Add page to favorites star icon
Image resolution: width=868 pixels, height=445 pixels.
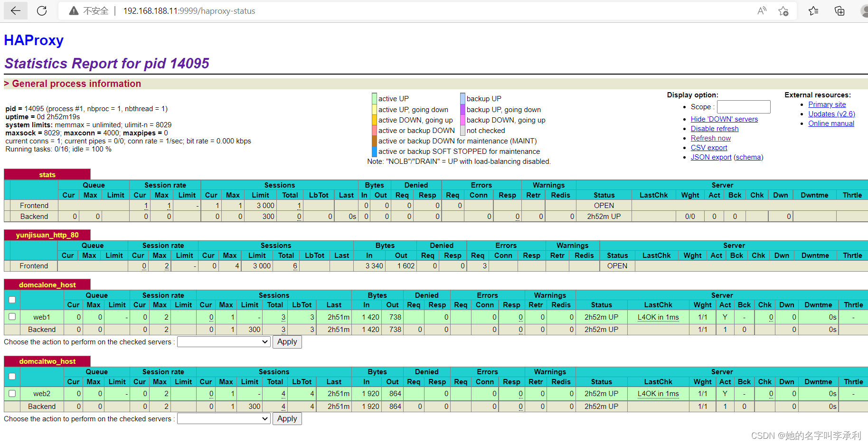click(783, 11)
